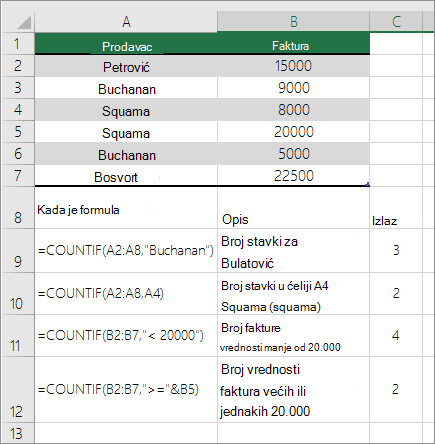The width and height of the screenshot is (435, 444).
Task: Select row 5 header
Action: [x=18, y=132]
